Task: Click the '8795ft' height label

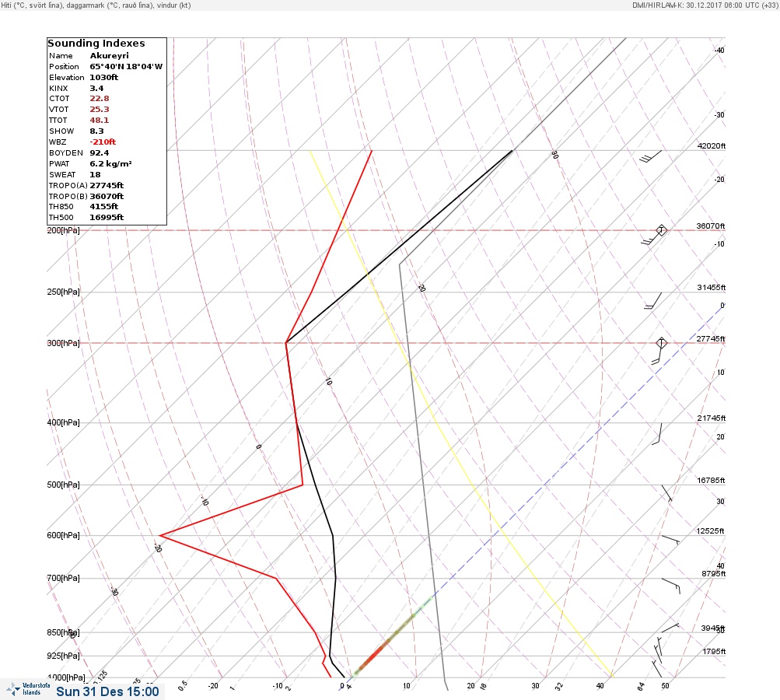Action: (x=714, y=574)
